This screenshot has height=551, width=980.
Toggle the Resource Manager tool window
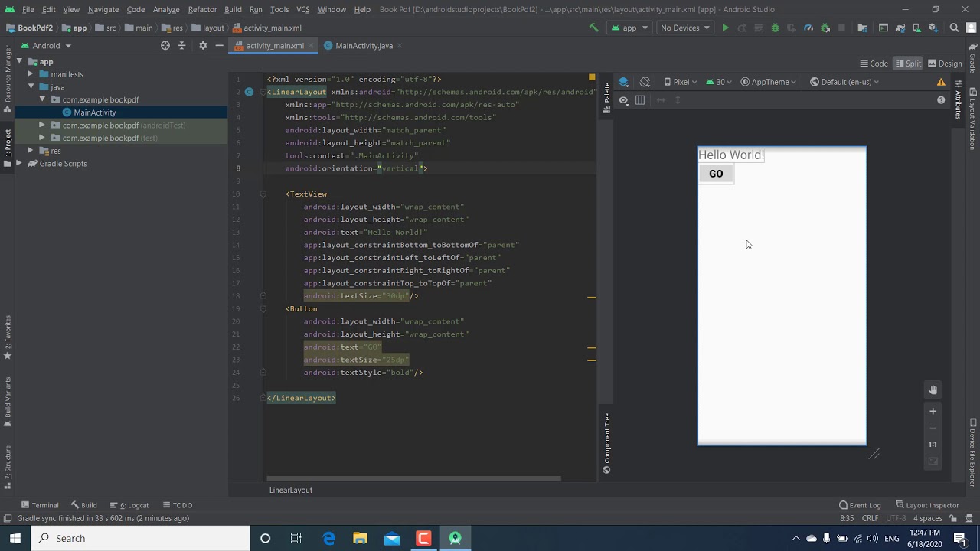coord(8,79)
